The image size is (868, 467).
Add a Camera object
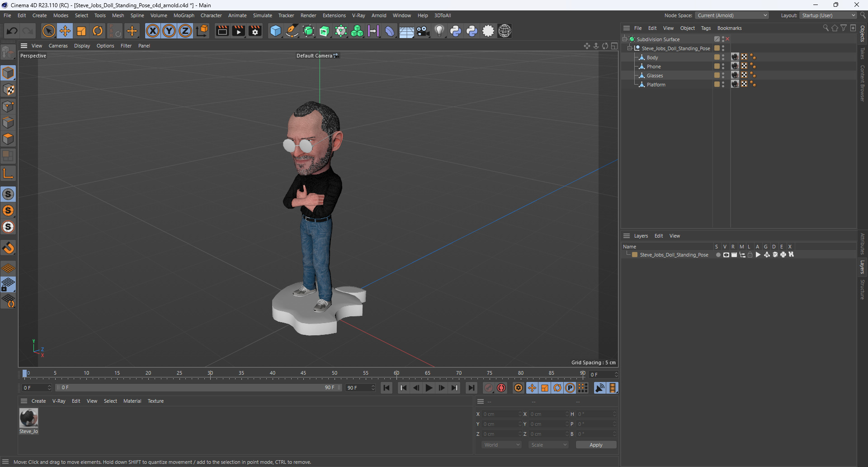tap(423, 31)
